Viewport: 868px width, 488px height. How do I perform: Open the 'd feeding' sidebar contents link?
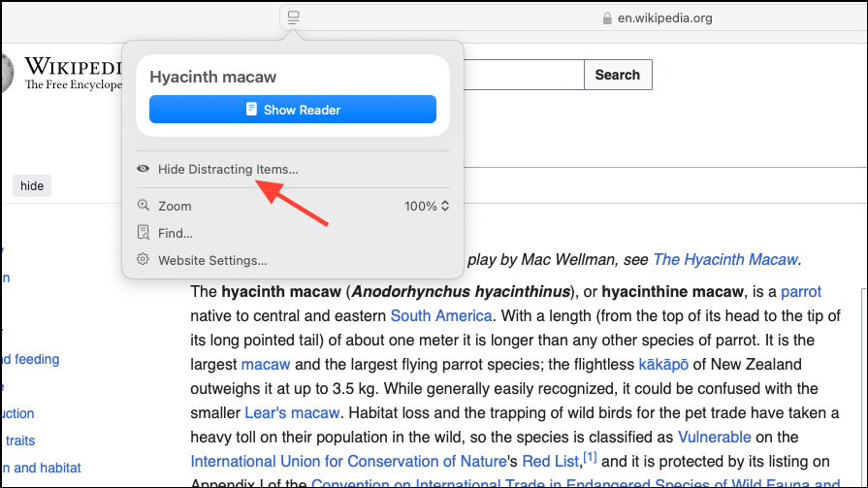point(30,359)
